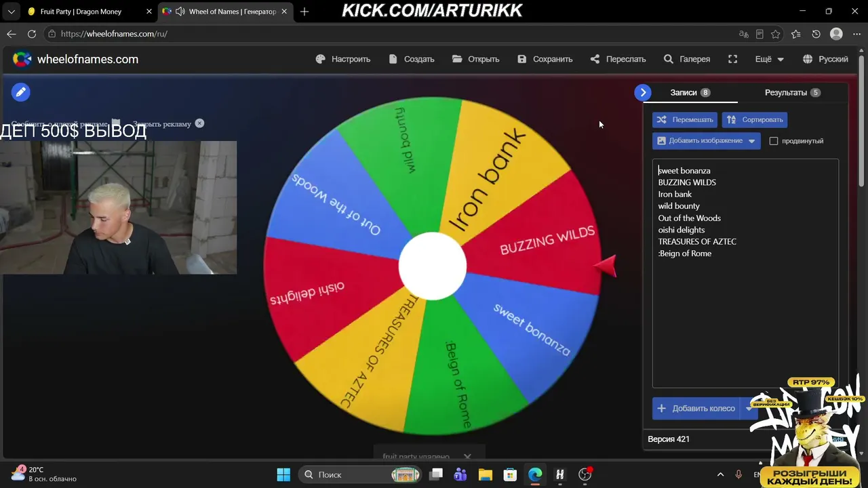Viewport: 868px width, 488px height.
Task: Click the 'TREASURES OF AZTEC' entry line
Action: (697, 241)
